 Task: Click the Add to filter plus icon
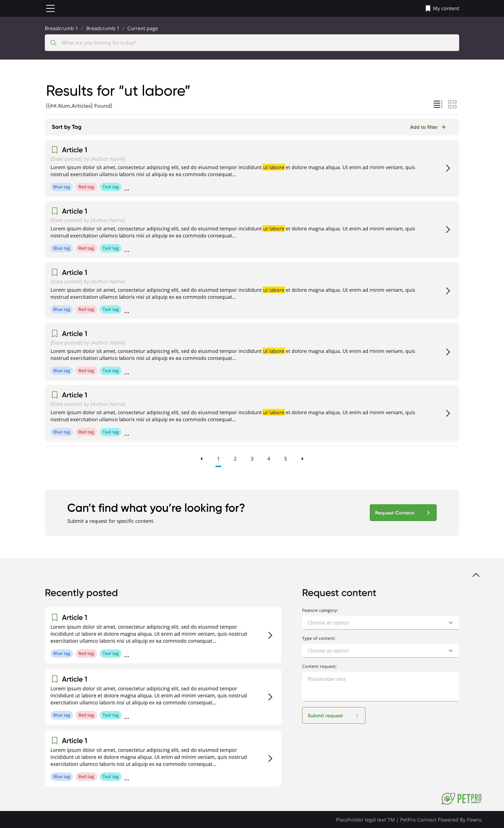pyautogui.click(x=444, y=127)
